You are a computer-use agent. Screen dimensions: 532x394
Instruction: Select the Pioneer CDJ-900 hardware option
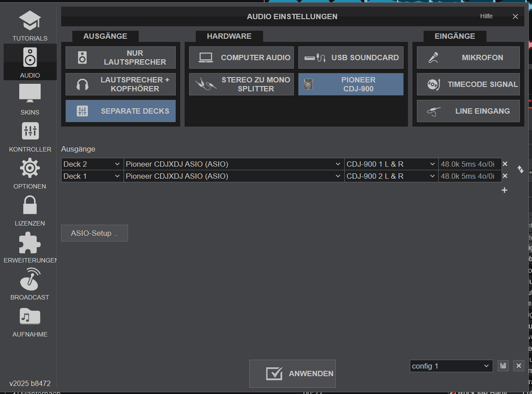tap(351, 84)
